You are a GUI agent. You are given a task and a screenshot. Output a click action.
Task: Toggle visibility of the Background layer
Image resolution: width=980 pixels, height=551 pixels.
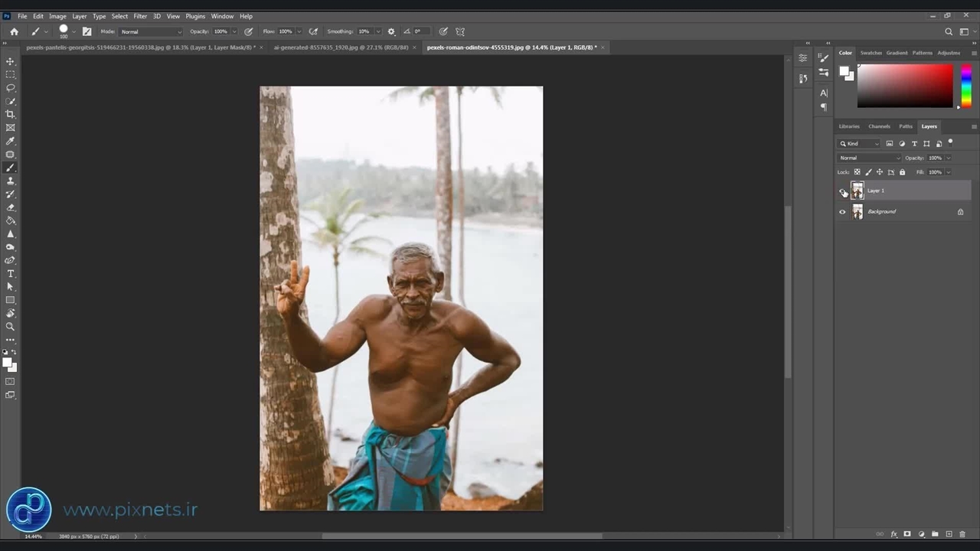pos(842,212)
